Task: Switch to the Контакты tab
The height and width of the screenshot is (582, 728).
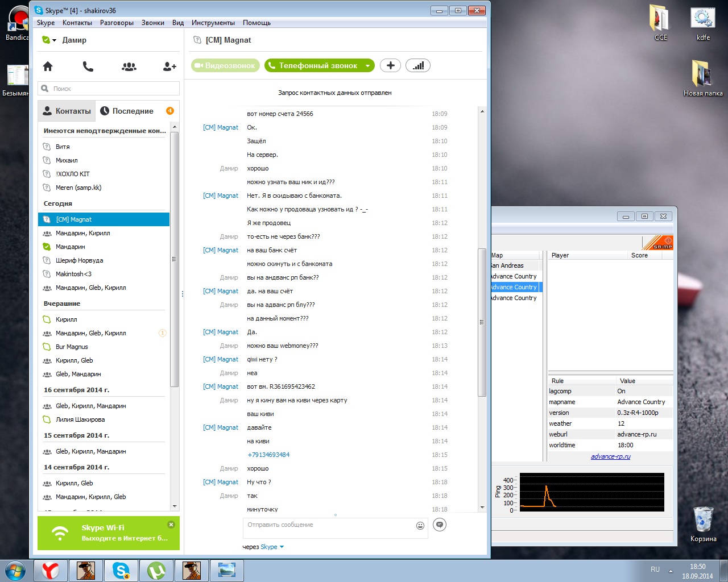Action: point(67,111)
